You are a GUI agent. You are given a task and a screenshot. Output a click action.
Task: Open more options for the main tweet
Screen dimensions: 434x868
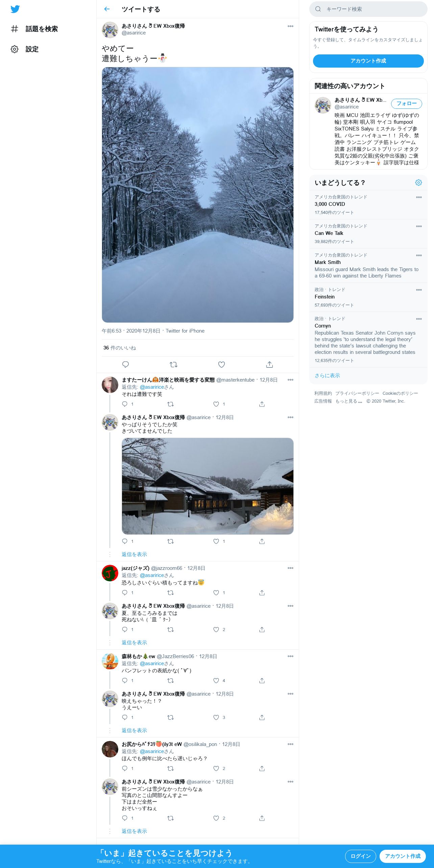(290, 26)
